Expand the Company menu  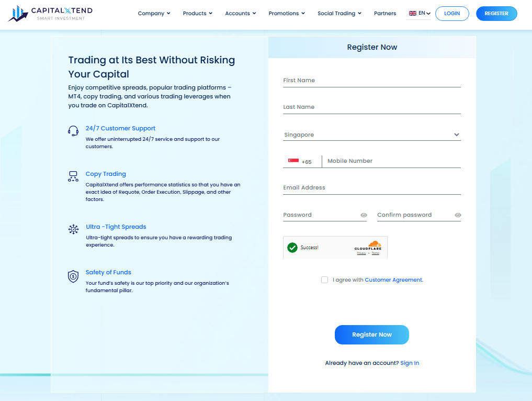(x=154, y=13)
